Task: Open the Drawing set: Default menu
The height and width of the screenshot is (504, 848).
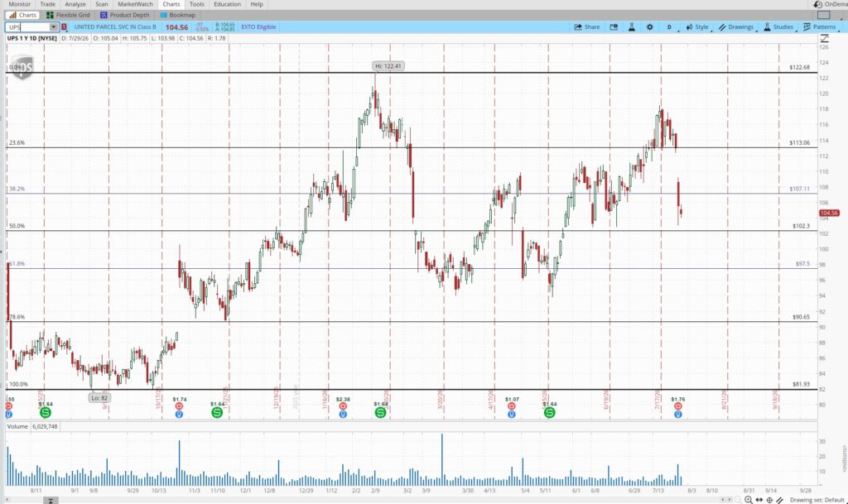Action: [x=817, y=500]
